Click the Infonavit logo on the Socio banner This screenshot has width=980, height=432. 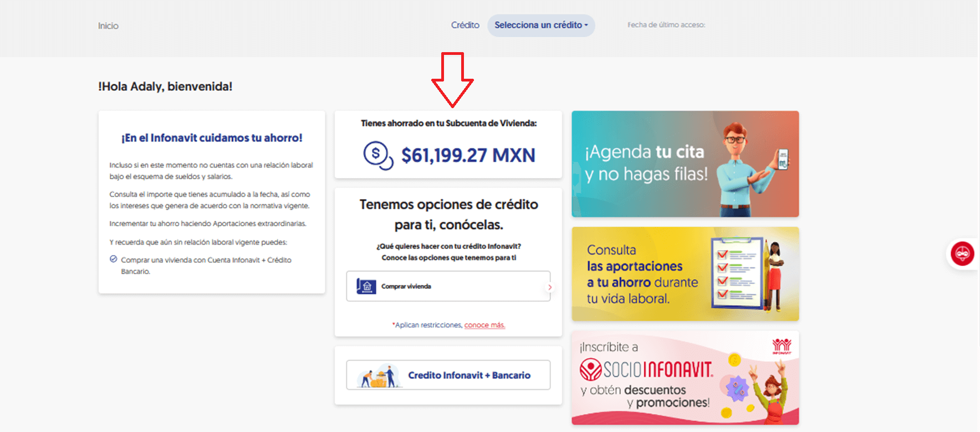tap(782, 347)
